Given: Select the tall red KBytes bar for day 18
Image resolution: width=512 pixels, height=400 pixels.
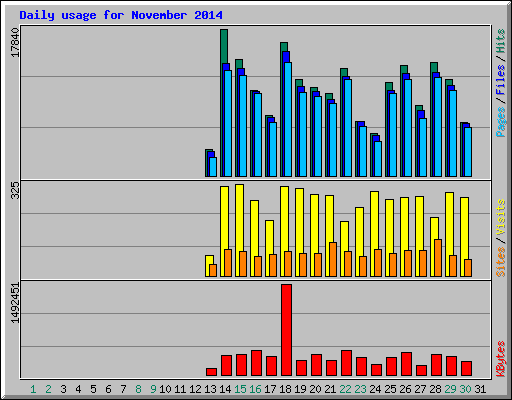Looking at the screenshot, I should pos(286,330).
